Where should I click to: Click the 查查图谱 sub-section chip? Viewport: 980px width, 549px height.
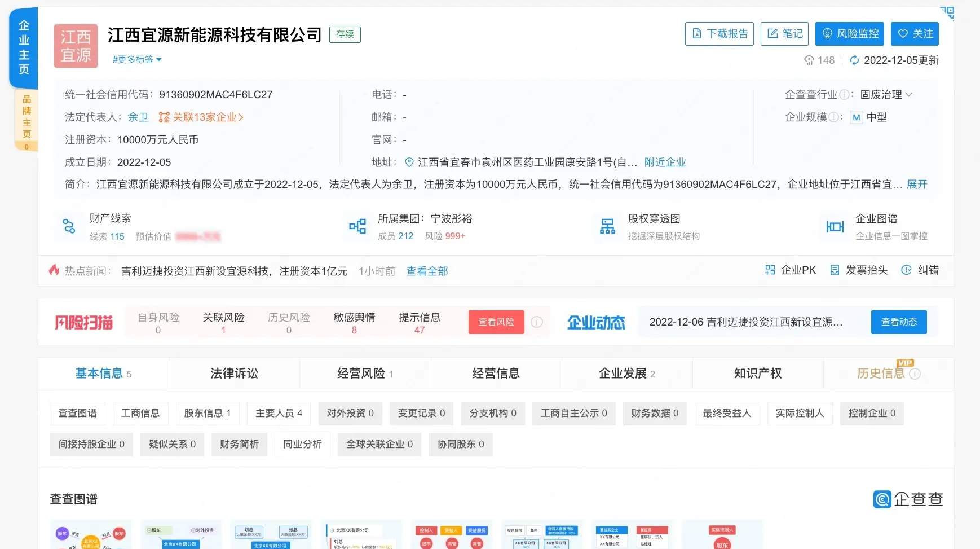(78, 414)
